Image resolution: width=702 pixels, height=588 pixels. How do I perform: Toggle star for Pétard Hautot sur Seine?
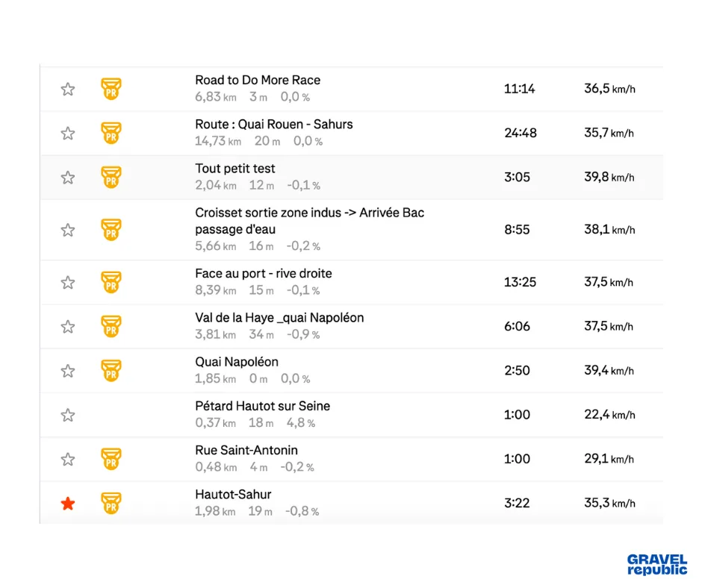68,415
